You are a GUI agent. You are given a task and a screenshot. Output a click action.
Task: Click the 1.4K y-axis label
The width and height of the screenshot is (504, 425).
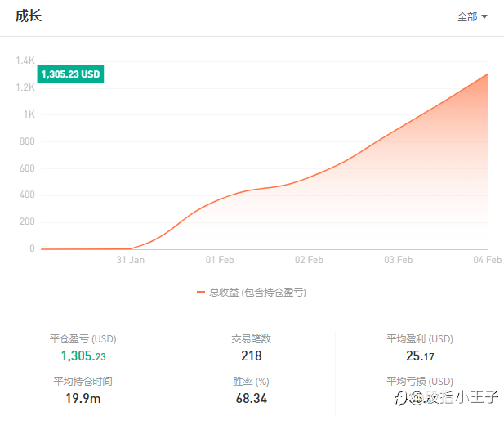click(25, 60)
